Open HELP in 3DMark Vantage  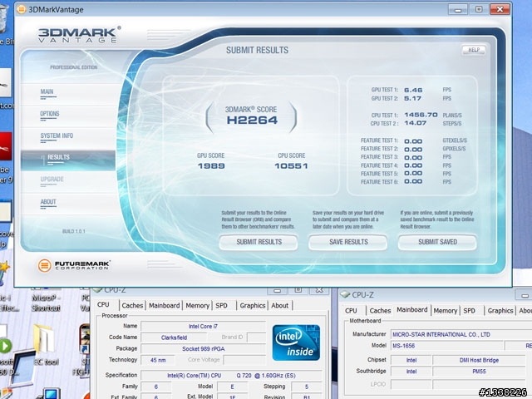click(x=474, y=50)
